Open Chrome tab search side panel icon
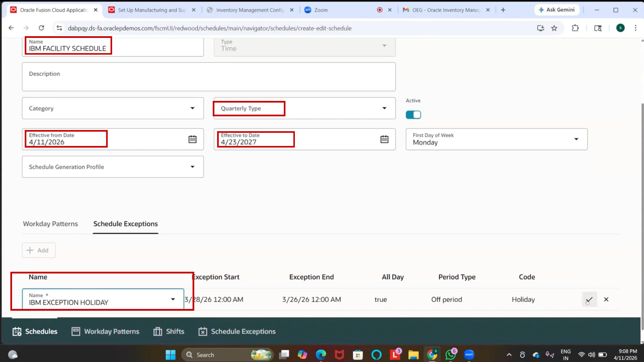 point(598,28)
